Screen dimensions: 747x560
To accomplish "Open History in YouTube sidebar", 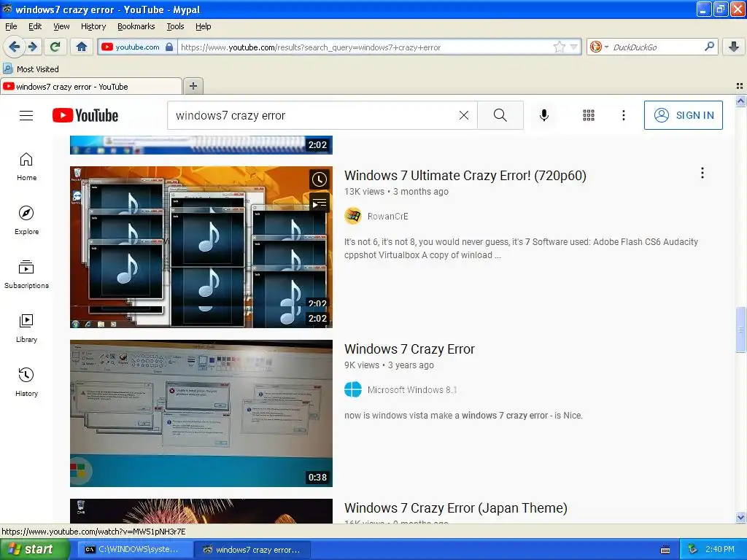I will pyautogui.click(x=26, y=382).
